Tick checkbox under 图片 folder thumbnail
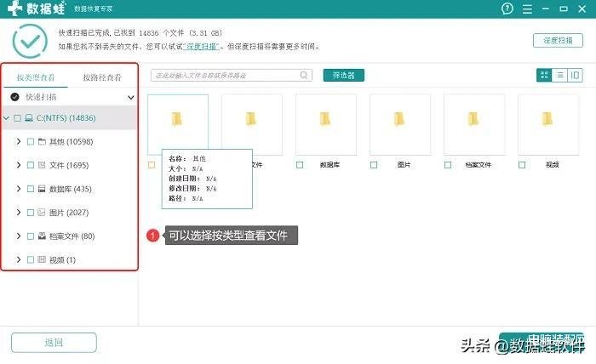This screenshot has height=364, width=596. click(x=374, y=165)
